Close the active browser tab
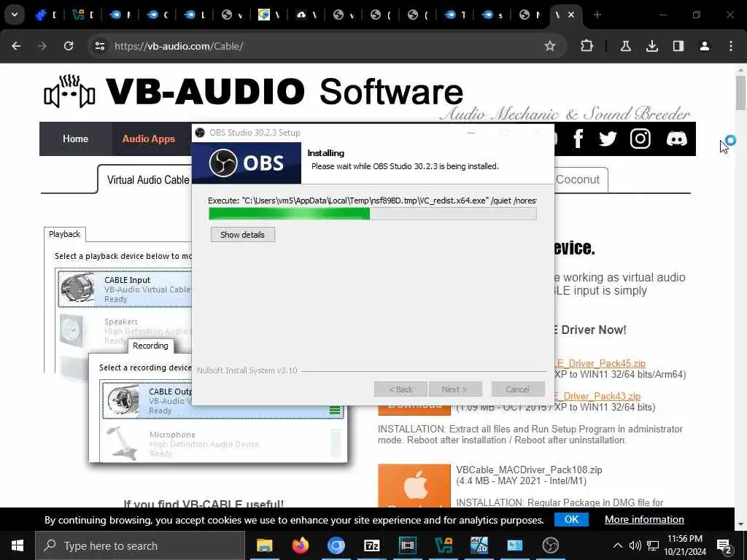This screenshot has width=747, height=560. [571, 15]
